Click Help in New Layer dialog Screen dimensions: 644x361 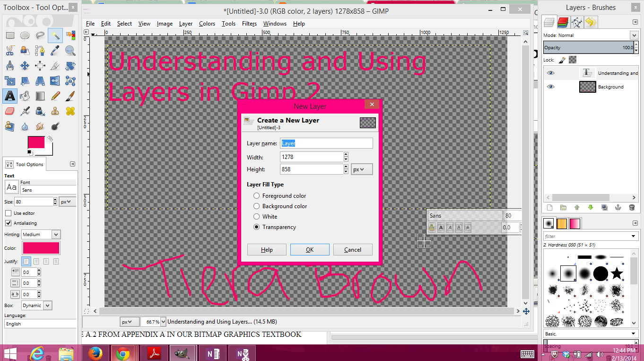tap(267, 250)
